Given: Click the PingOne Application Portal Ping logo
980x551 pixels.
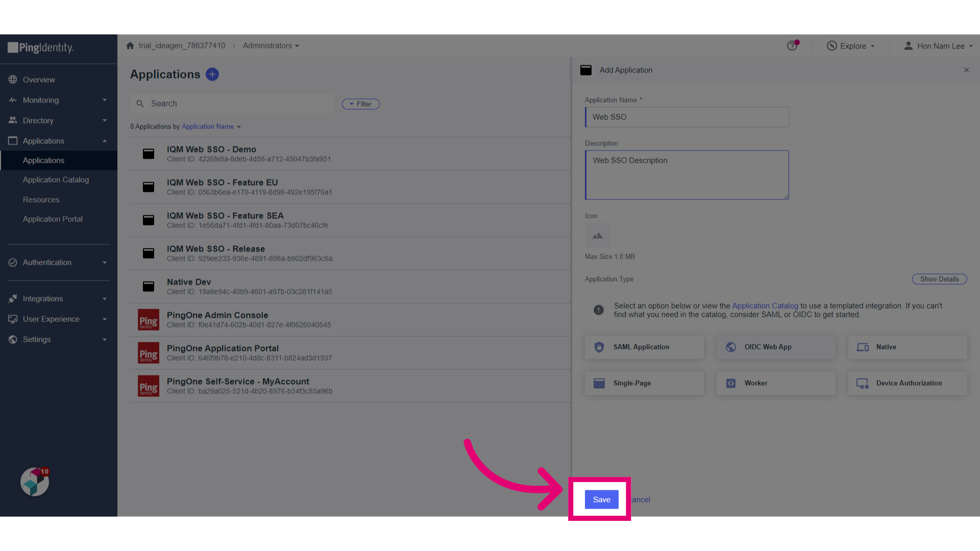Looking at the screenshot, I should point(149,353).
